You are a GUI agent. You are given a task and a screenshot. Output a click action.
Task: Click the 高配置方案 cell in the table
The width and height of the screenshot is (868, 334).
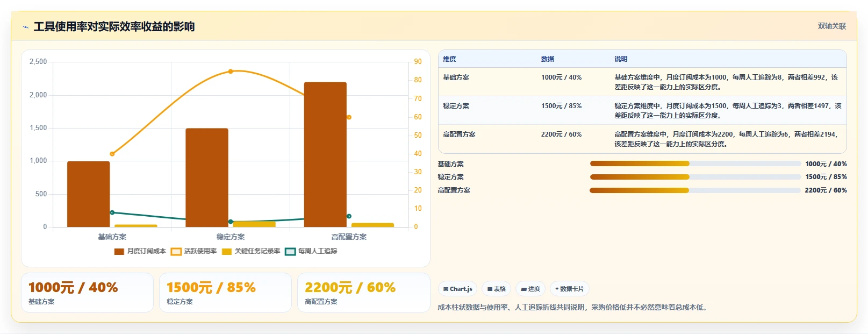pos(459,134)
